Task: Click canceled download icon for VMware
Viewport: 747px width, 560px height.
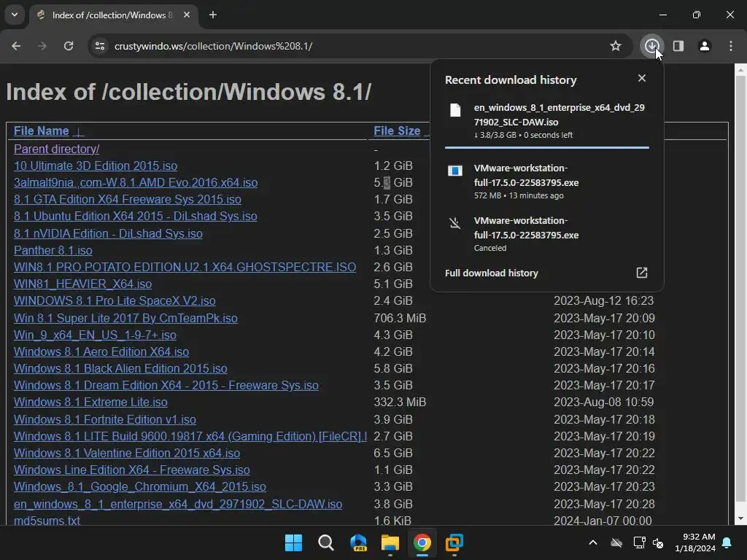Action: (455, 223)
